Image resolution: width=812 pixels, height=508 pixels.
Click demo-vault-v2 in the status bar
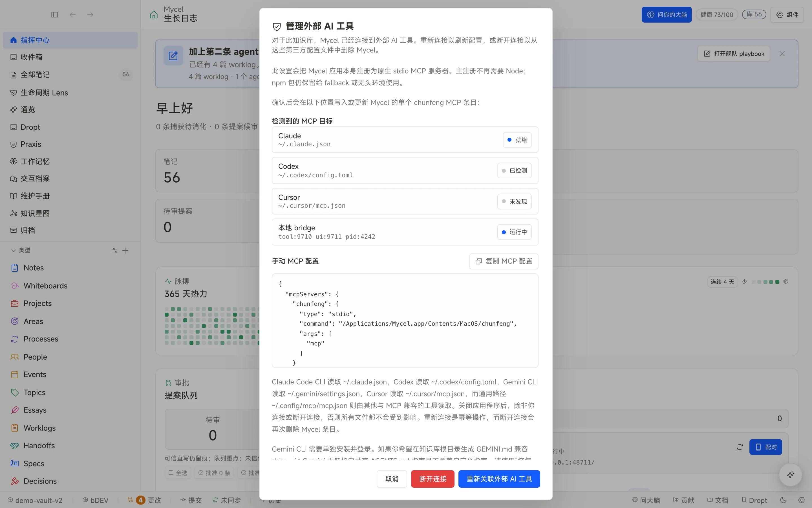[35, 500]
